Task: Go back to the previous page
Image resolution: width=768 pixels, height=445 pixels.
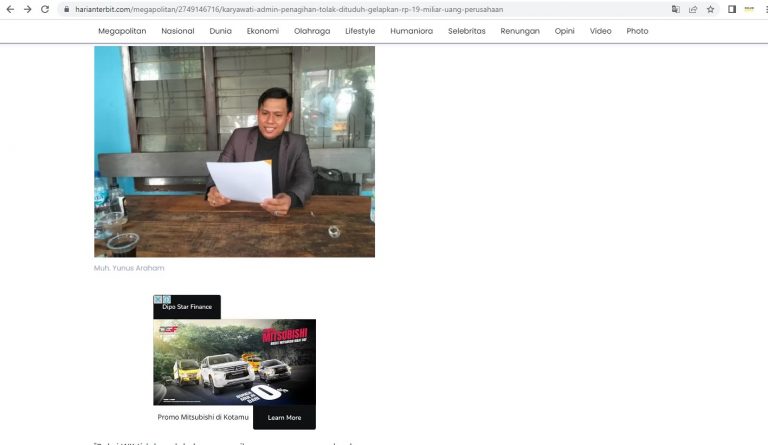Action: [x=10, y=9]
